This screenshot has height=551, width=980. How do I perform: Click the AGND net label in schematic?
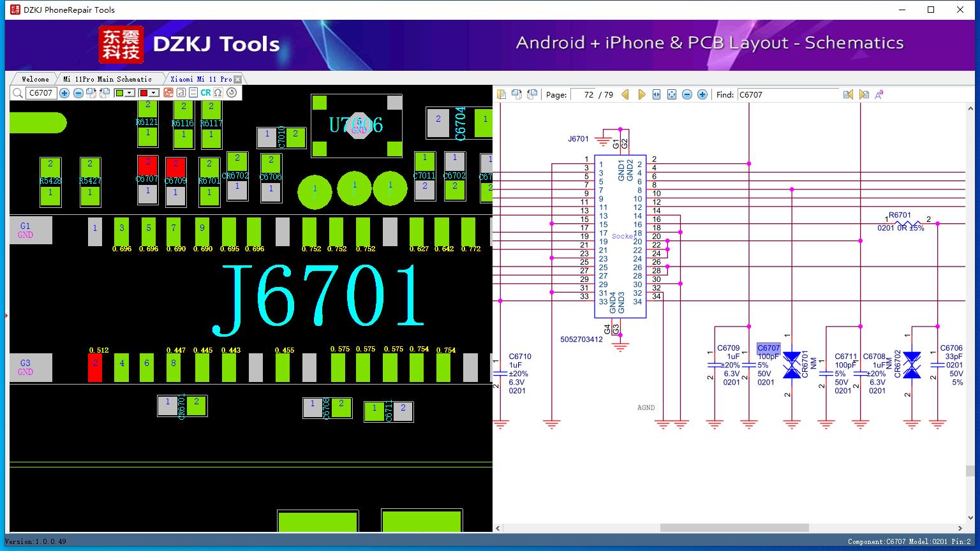pyautogui.click(x=646, y=408)
